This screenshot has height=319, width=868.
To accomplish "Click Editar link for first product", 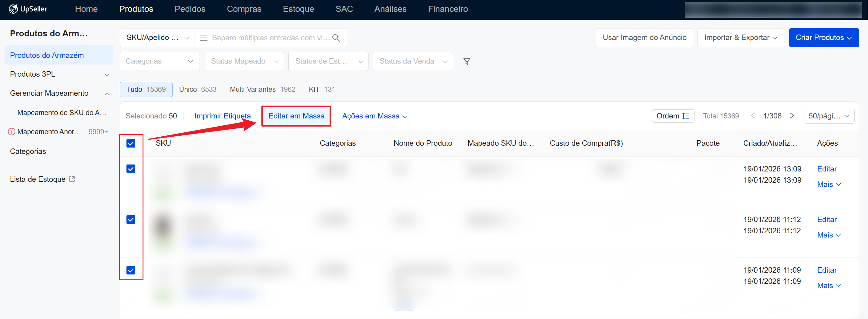I will pyautogui.click(x=826, y=169).
